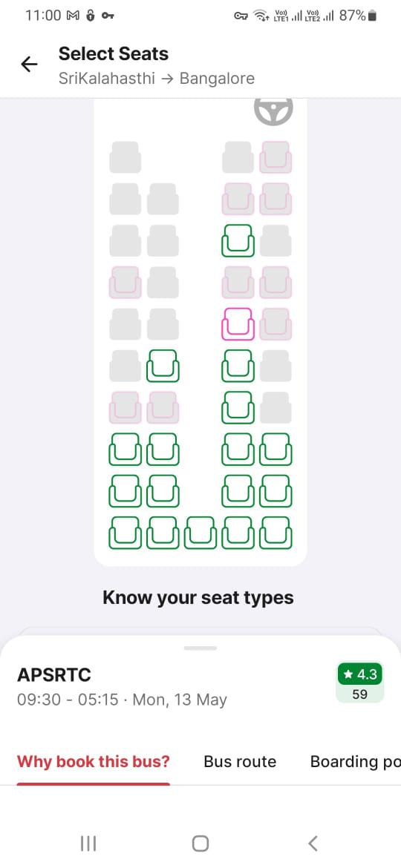Screen dimensions: 401x868
Task: Choose the right window seat in ninth row
Action: click(x=276, y=490)
